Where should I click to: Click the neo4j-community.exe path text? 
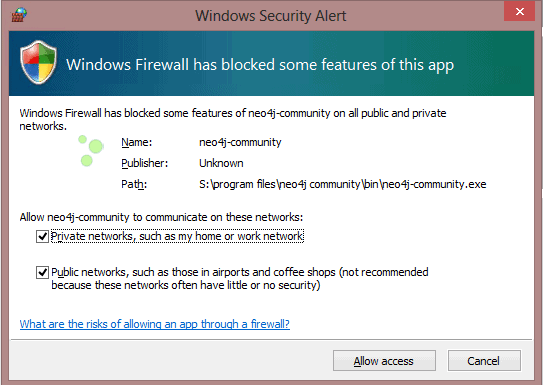(x=343, y=184)
